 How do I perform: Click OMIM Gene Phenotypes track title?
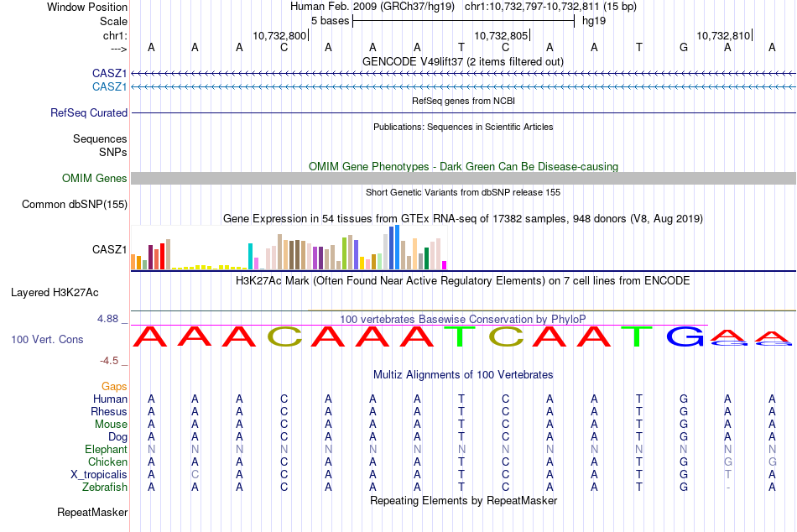463,166
